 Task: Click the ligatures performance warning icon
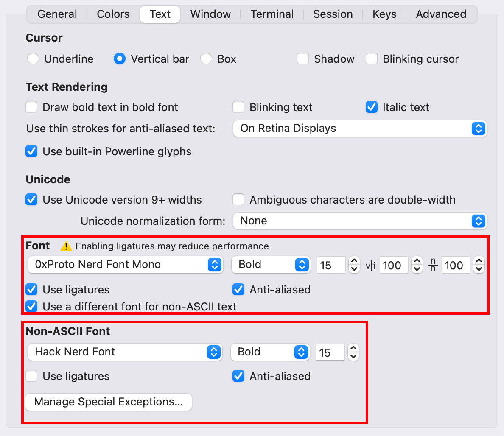point(66,246)
